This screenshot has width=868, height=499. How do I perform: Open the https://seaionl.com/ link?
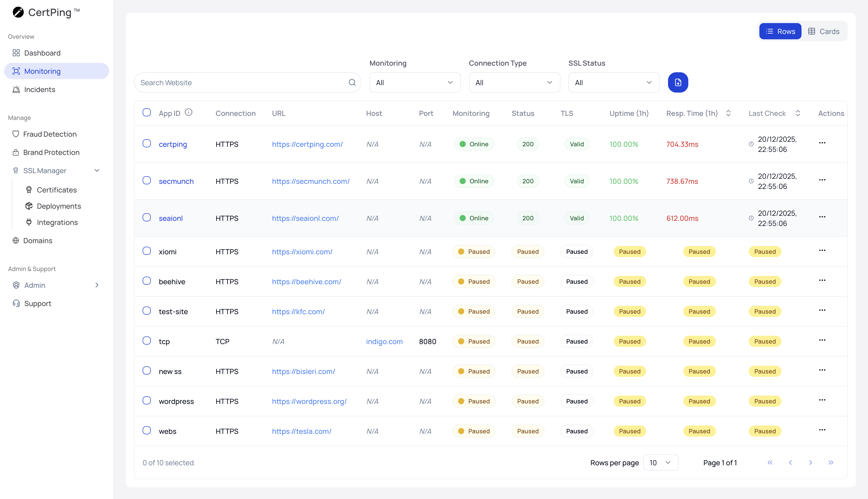(x=305, y=218)
